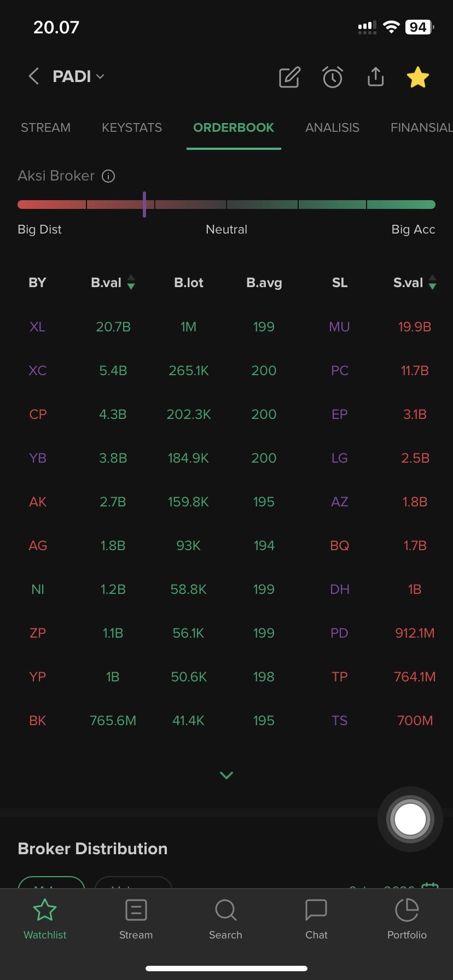Select buyer broker XL row
Screen dimensions: 453x980
37,327
